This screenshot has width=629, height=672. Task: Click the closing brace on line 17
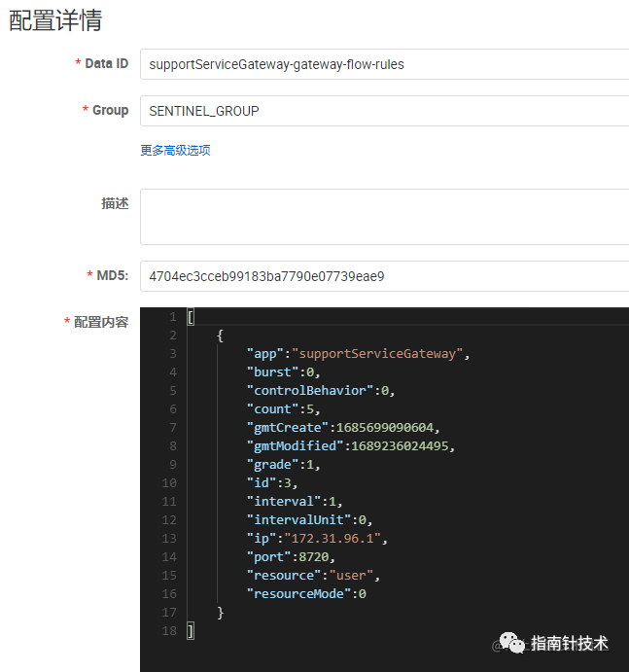point(221,613)
